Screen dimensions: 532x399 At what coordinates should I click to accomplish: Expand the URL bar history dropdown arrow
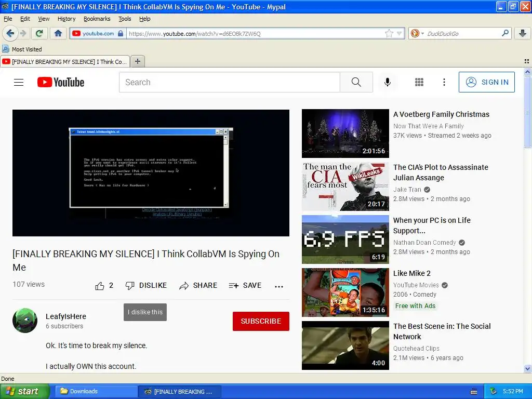400,33
